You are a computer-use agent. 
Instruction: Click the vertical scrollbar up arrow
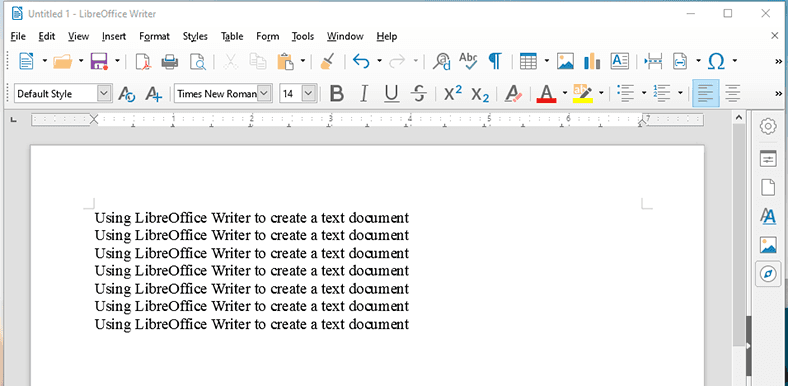click(738, 118)
